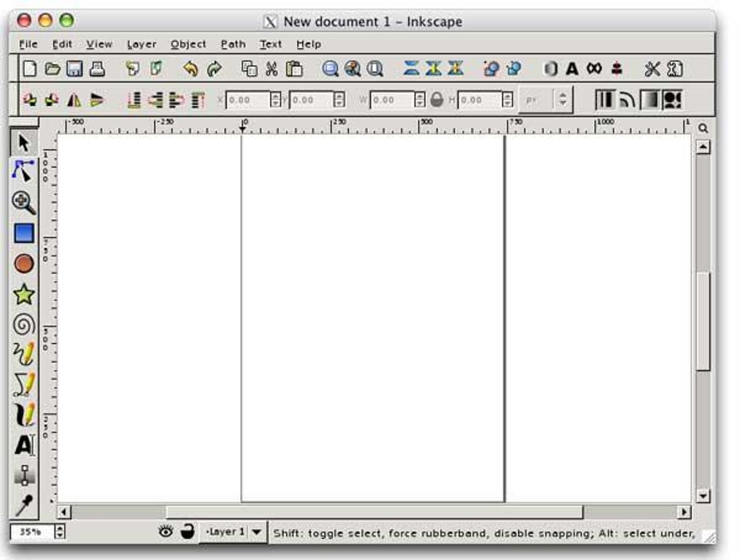Click the vertical scrollbar down arrow
This screenshot has height=560, width=740.
coord(703,496)
